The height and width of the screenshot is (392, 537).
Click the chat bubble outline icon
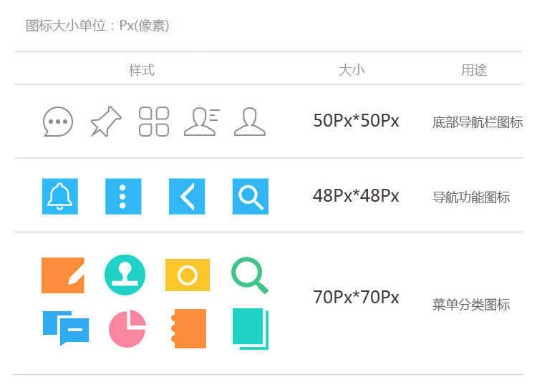click(58, 122)
